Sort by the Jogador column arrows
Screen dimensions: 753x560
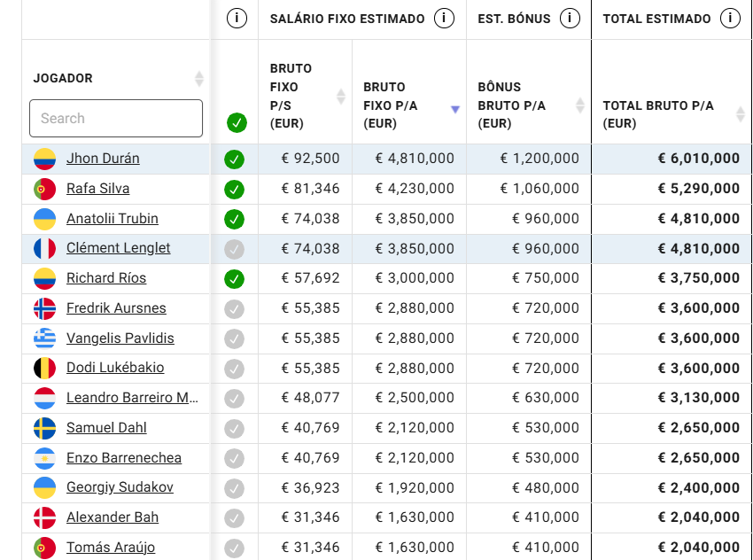[x=198, y=78]
